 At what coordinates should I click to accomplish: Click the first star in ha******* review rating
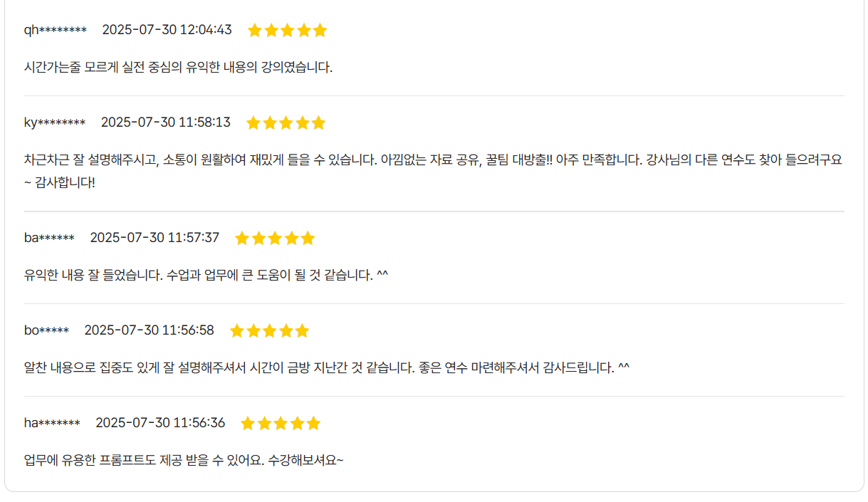point(248,423)
